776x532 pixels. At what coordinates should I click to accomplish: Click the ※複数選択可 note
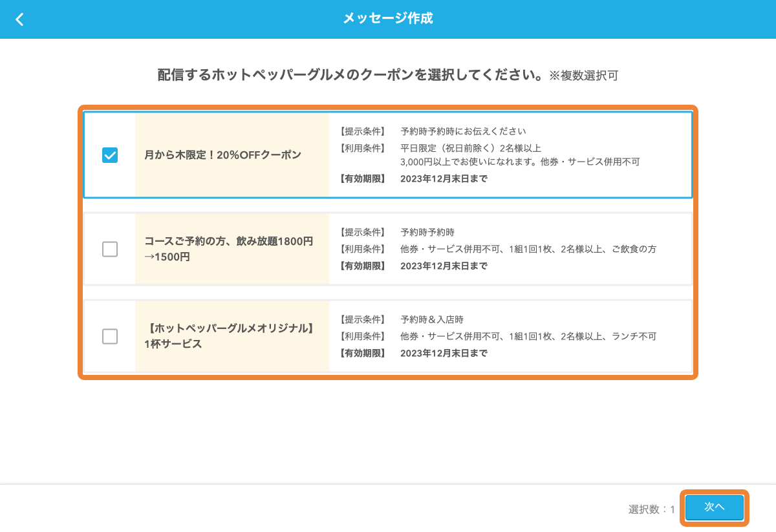point(584,76)
